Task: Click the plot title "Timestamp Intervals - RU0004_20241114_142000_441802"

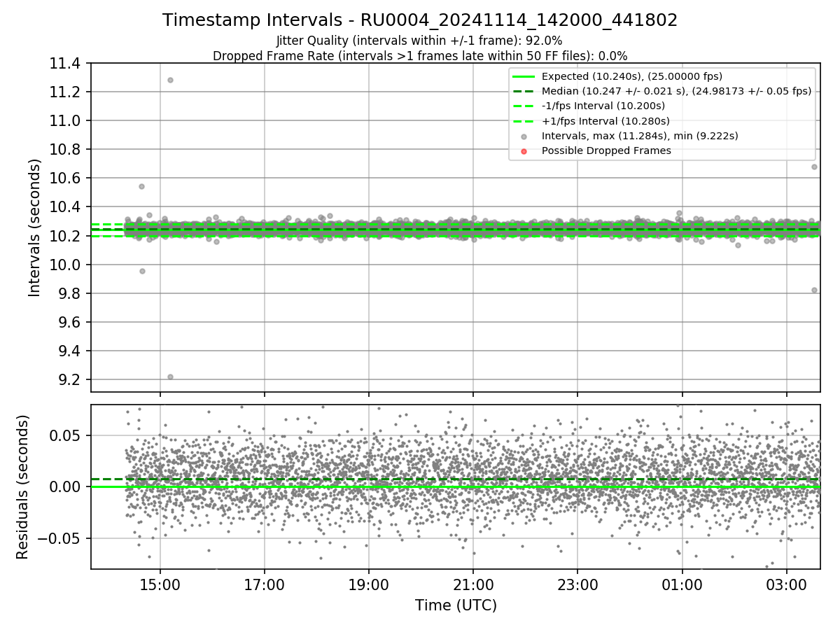Action: 420,20
